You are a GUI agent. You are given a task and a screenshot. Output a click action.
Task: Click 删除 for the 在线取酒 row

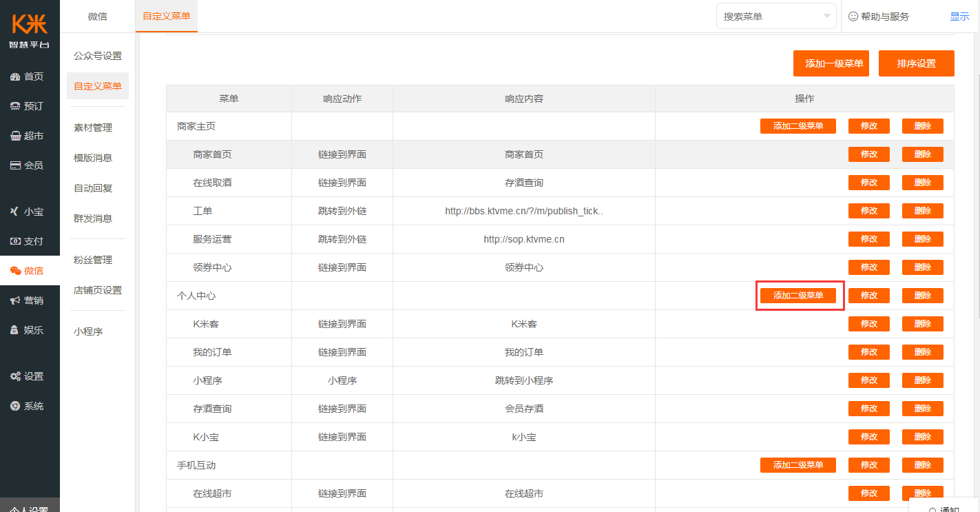(x=923, y=183)
